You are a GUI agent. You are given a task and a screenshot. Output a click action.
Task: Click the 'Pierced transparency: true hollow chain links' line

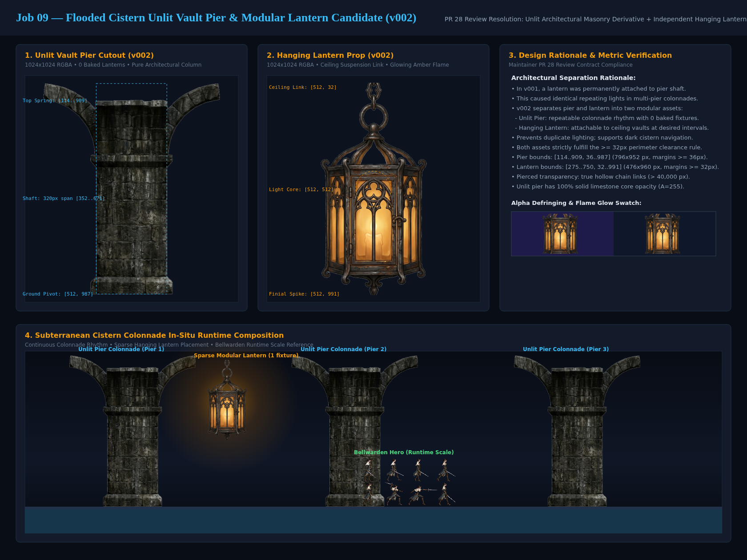601,177
